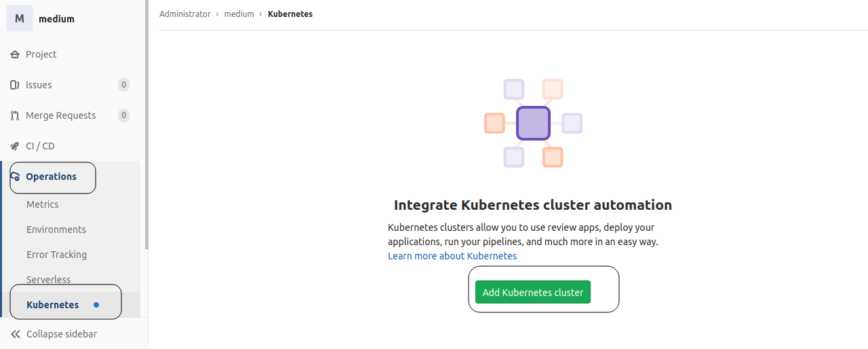
Task: Open Metrics under Operations
Action: [43, 204]
